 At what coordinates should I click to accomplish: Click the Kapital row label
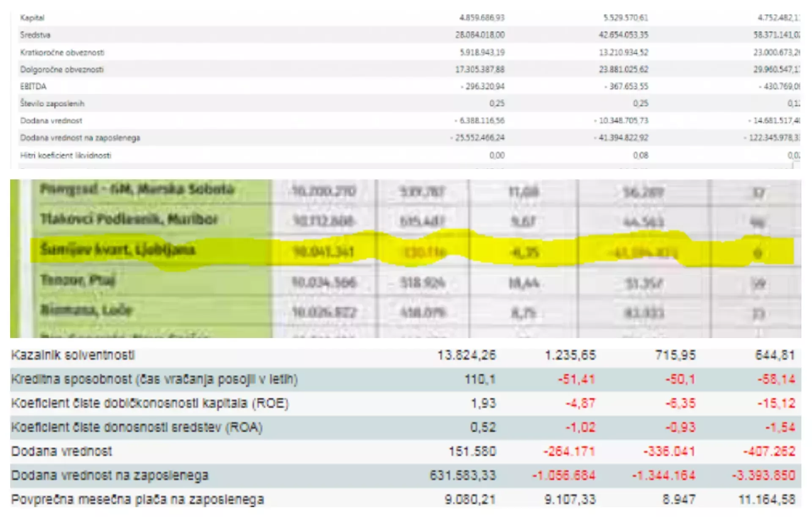click(32, 18)
